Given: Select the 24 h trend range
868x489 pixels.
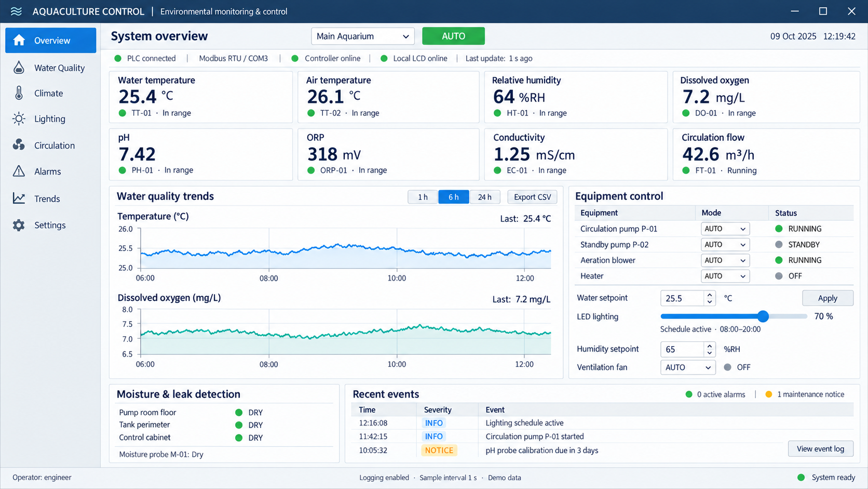Looking at the screenshot, I should [485, 197].
